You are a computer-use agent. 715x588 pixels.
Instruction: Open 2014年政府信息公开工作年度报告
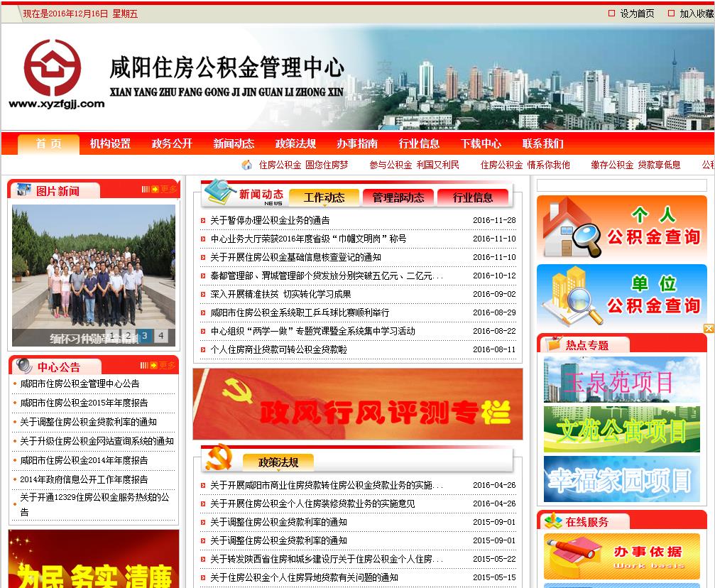click(84, 479)
